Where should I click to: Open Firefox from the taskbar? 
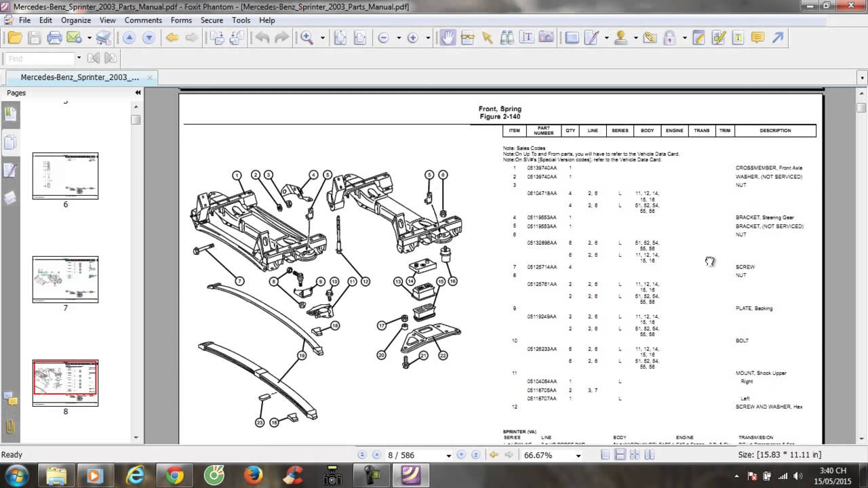coord(253,476)
